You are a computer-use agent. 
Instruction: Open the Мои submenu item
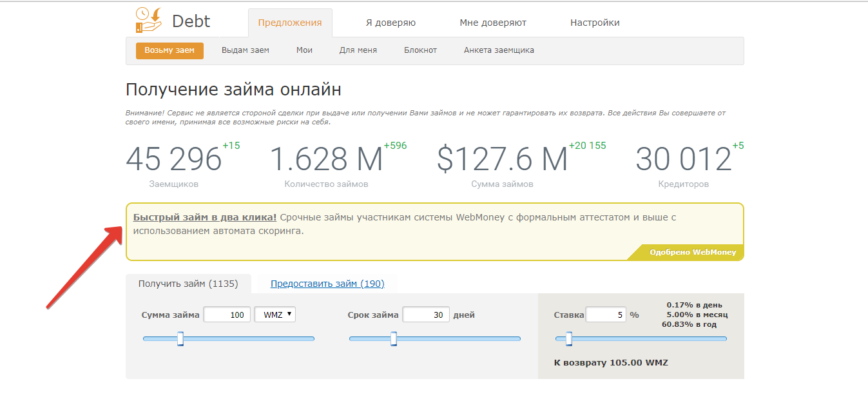[x=304, y=50]
